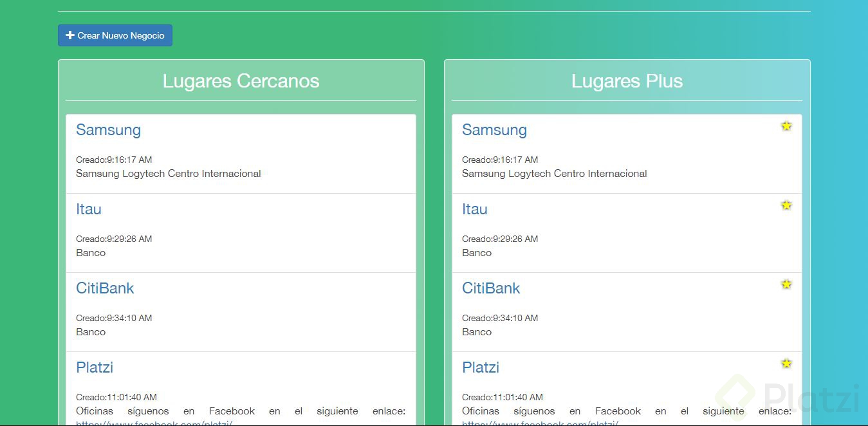
Task: Open Samsung link in Lugares Plus
Action: [494, 130]
